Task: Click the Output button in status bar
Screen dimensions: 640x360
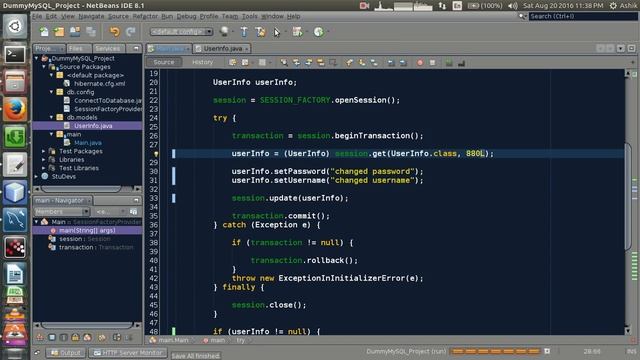Action: point(66,353)
